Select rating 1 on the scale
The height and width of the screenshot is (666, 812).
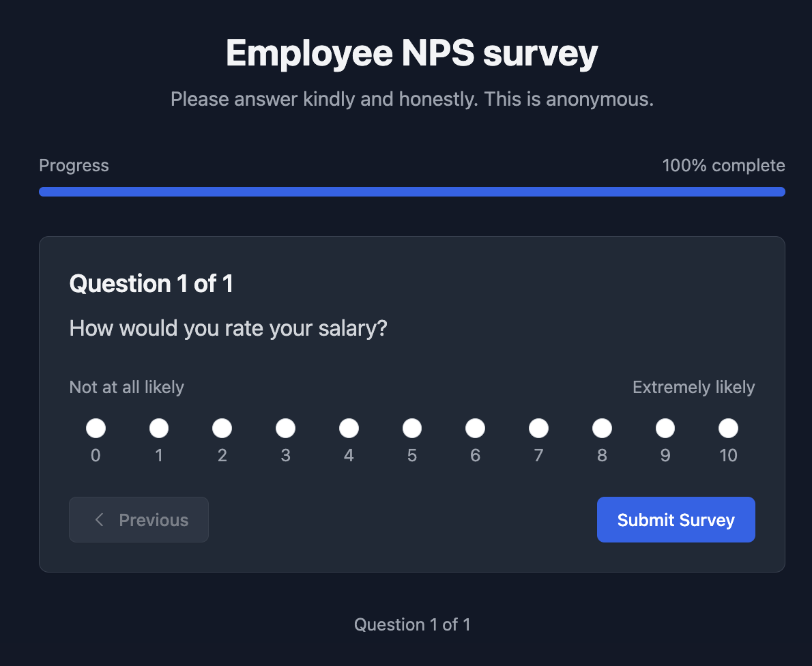[x=159, y=428]
